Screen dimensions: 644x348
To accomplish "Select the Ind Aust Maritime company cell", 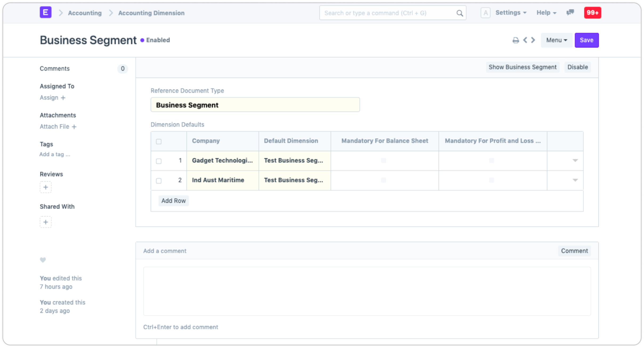I will pos(222,180).
